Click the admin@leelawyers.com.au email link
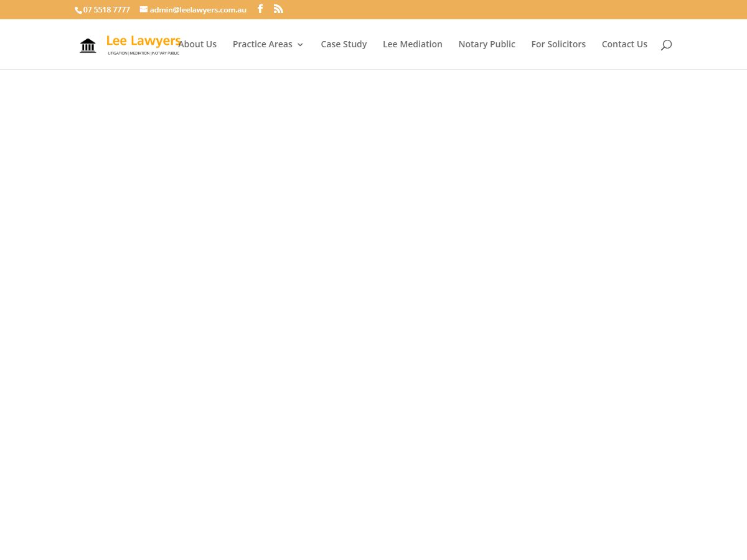The image size is (747, 560). [198, 9]
